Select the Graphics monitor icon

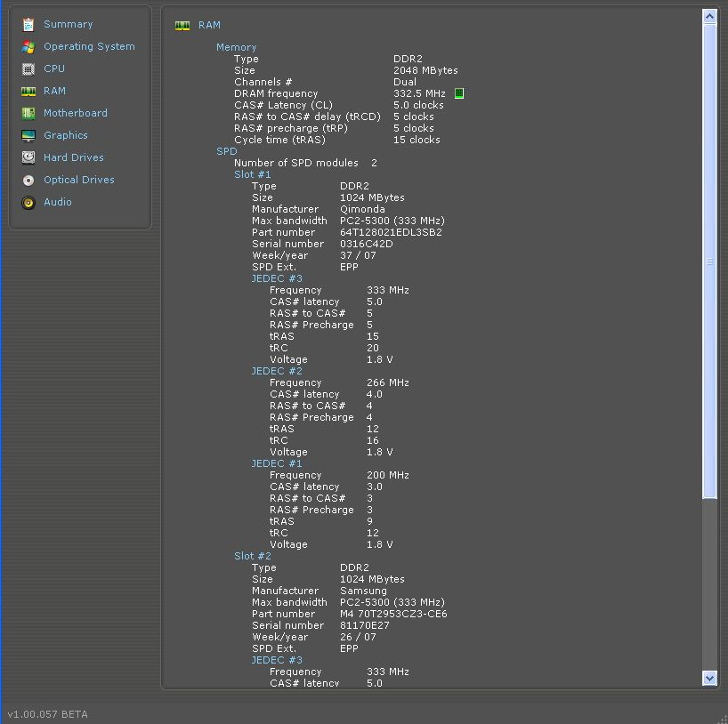28,135
